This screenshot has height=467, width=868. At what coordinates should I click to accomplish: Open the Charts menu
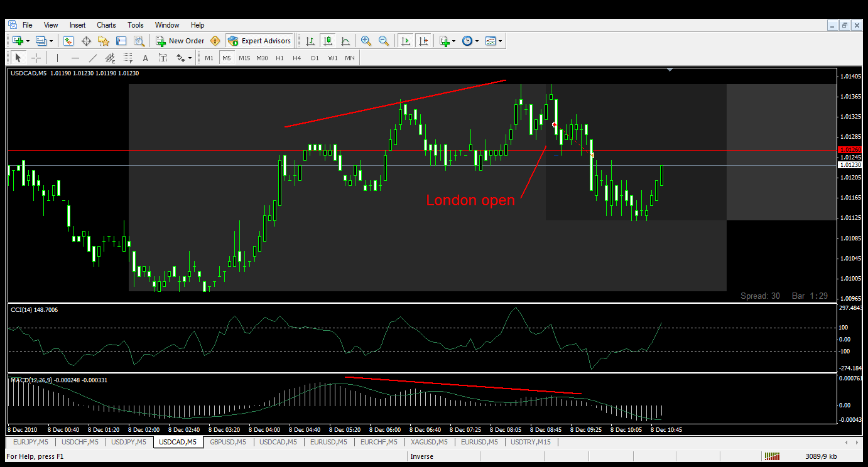[x=106, y=25]
